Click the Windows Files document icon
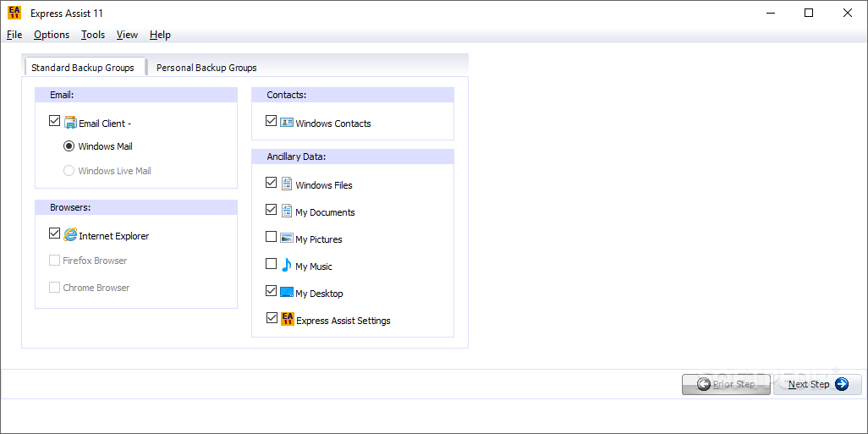Viewport: 868px width, 434px height. 286,184
